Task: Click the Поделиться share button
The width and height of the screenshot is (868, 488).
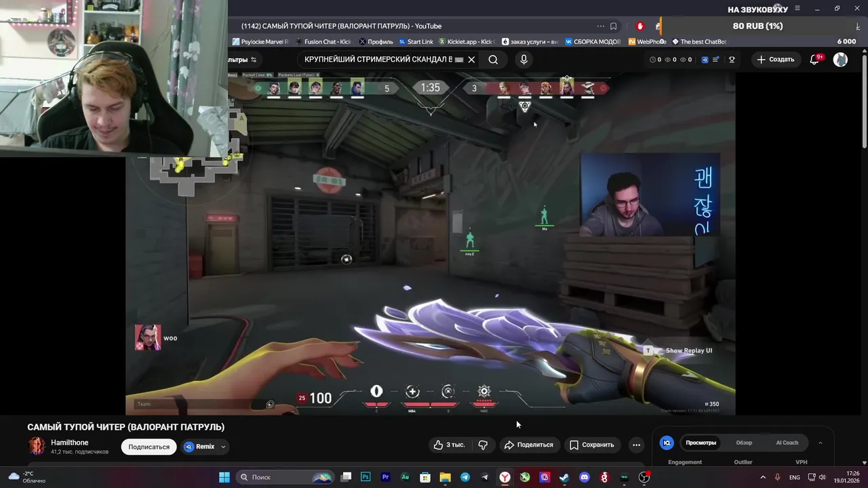Action: [x=529, y=445]
